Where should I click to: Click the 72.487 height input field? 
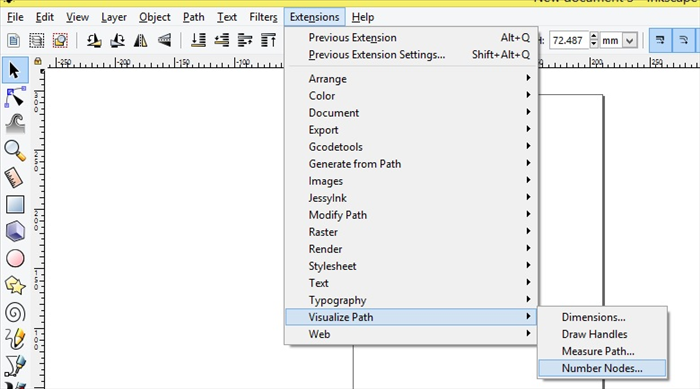[x=569, y=41]
